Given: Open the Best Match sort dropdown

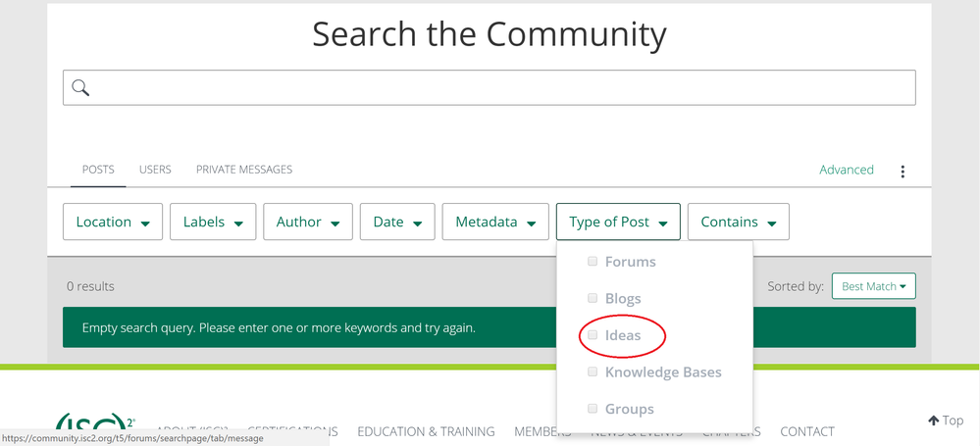Looking at the screenshot, I should pyautogui.click(x=873, y=286).
